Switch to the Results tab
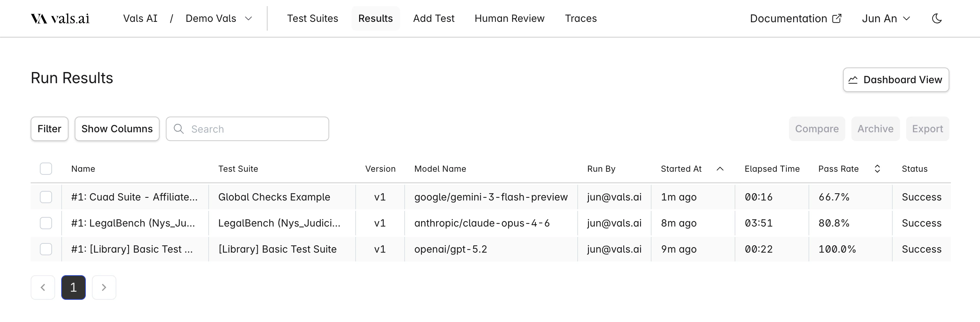The width and height of the screenshot is (980, 322). 376,18
